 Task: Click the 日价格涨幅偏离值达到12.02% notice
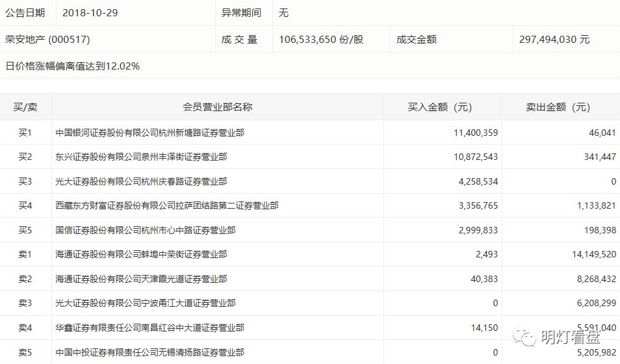click(x=73, y=66)
